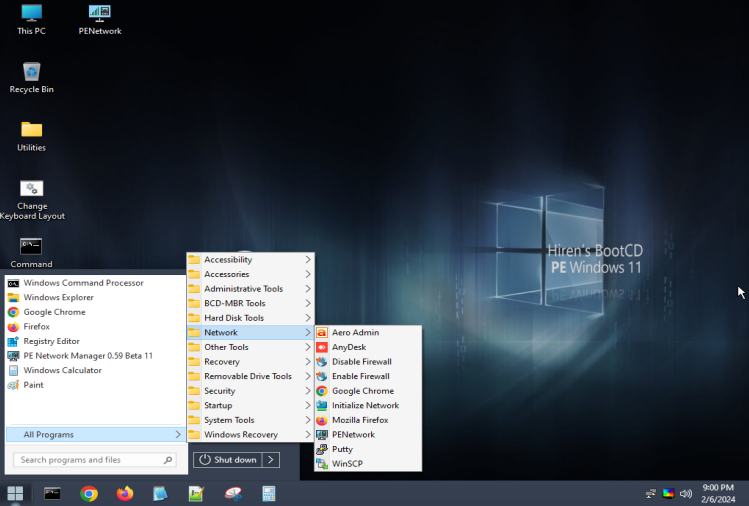The width and height of the screenshot is (749, 506).
Task: Expand the Removable Drive Tools folder
Action: pyautogui.click(x=250, y=376)
